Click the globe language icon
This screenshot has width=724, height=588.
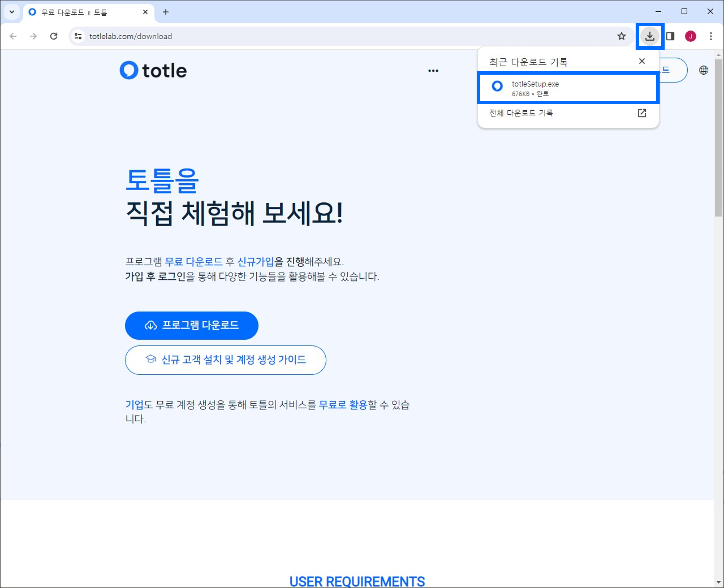[703, 70]
